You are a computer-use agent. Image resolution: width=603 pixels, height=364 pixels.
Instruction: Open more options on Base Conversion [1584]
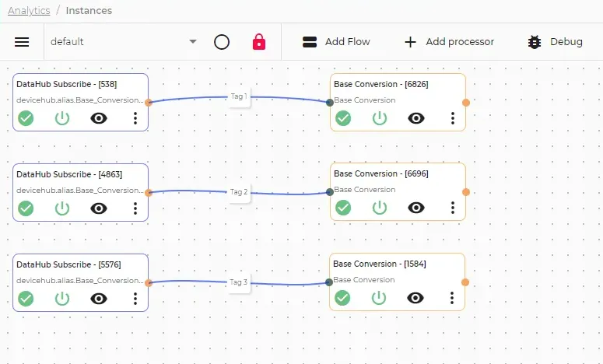click(x=452, y=298)
